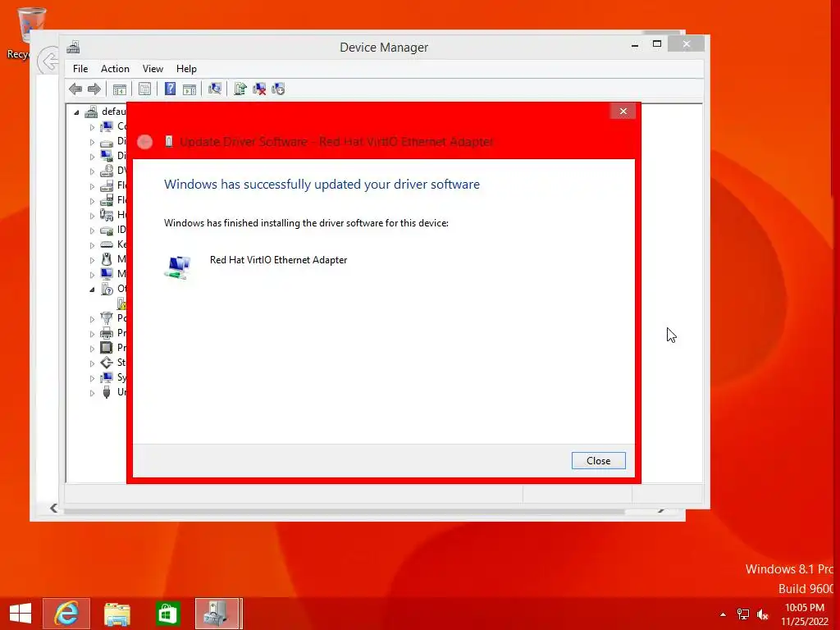The image size is (840, 630).
Task: Maximize the Device Manager window
Action: 657,44
